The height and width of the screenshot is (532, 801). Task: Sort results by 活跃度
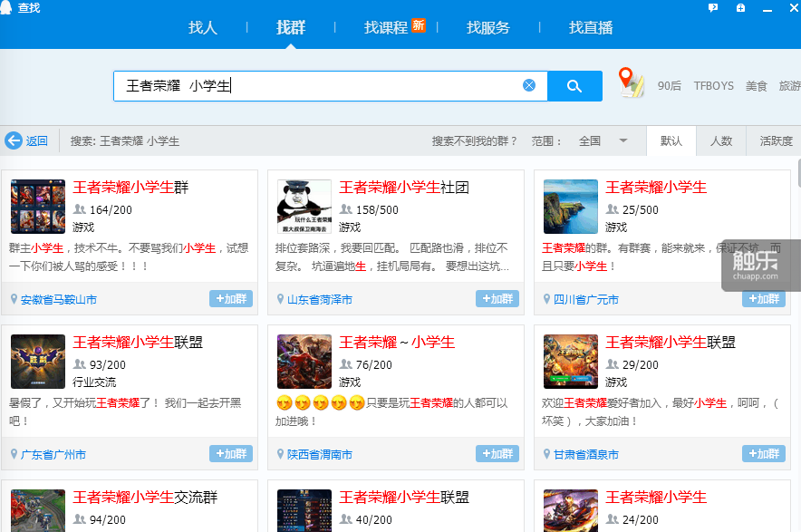(x=776, y=140)
